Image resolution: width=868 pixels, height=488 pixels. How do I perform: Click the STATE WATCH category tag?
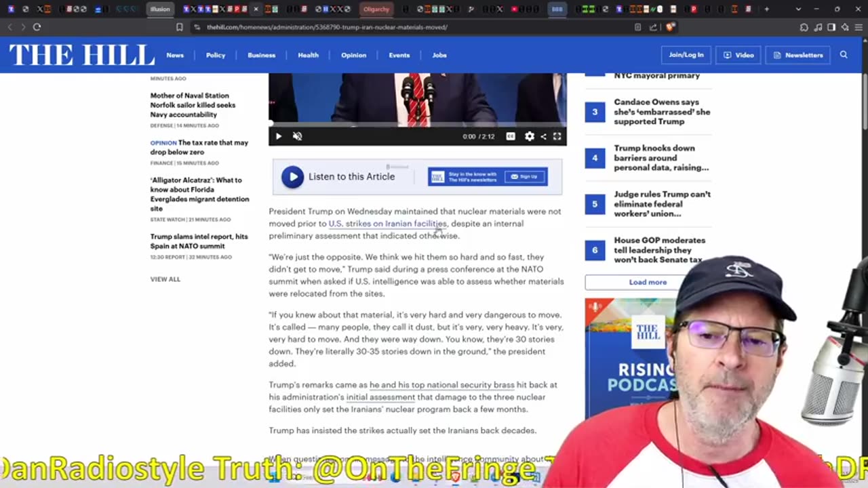tap(169, 220)
